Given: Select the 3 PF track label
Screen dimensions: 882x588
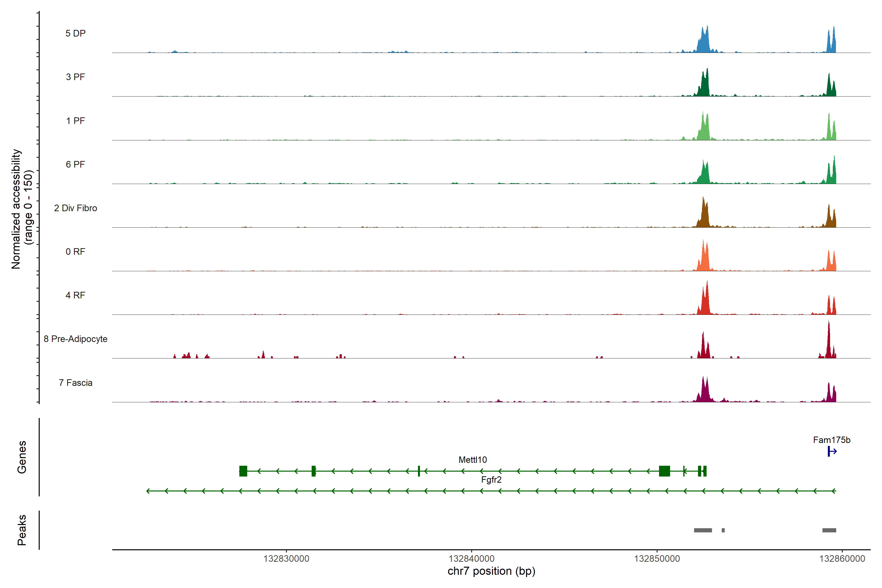Looking at the screenshot, I should tap(75, 77).
